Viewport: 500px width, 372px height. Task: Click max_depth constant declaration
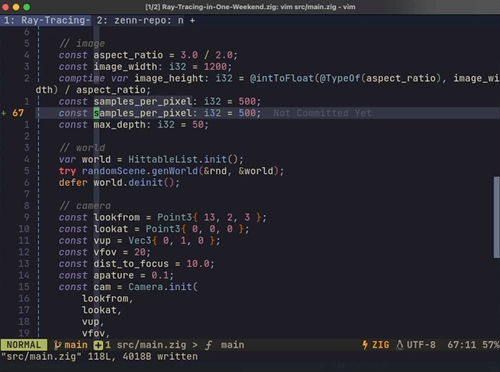pyautogui.click(x=134, y=125)
